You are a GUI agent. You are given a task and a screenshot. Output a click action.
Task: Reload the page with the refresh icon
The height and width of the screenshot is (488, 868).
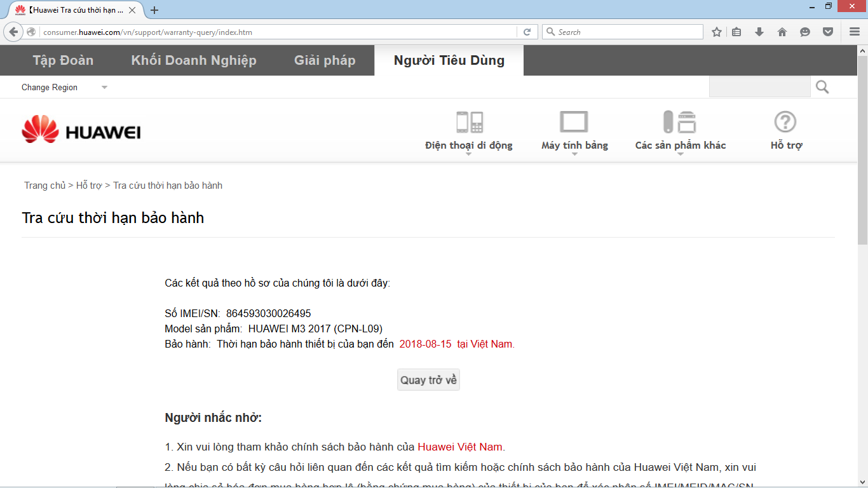pyautogui.click(x=527, y=32)
